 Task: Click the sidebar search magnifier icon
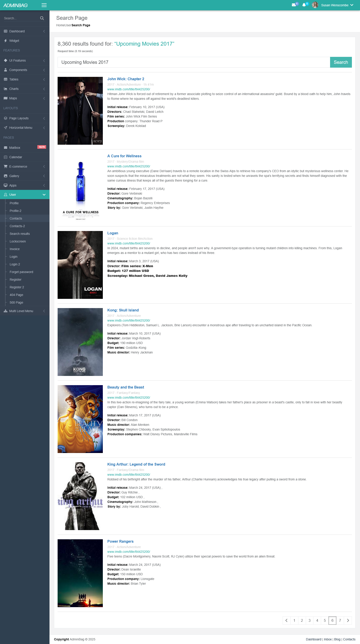(x=42, y=18)
